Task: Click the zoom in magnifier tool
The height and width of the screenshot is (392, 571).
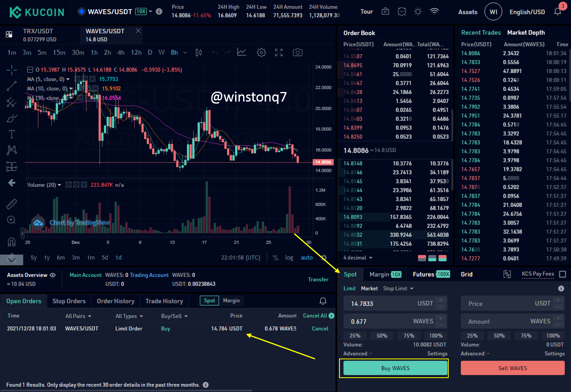Action: pos(12,220)
